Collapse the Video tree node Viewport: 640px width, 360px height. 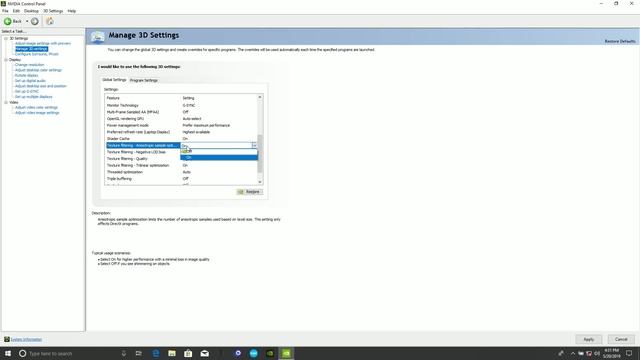tap(6, 102)
